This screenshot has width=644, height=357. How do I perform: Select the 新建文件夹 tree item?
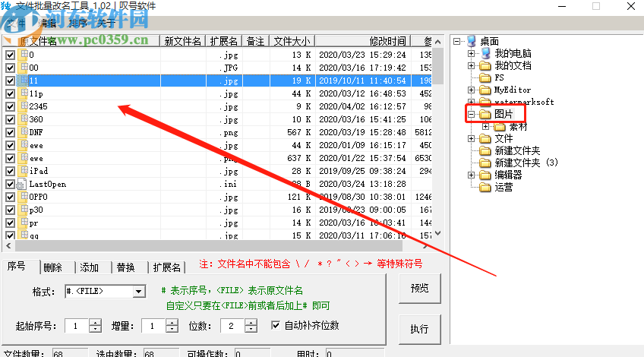516,150
